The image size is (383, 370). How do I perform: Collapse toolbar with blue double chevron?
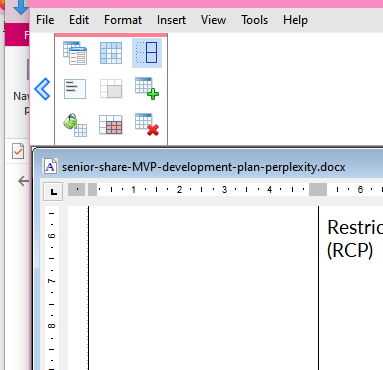[x=42, y=89]
